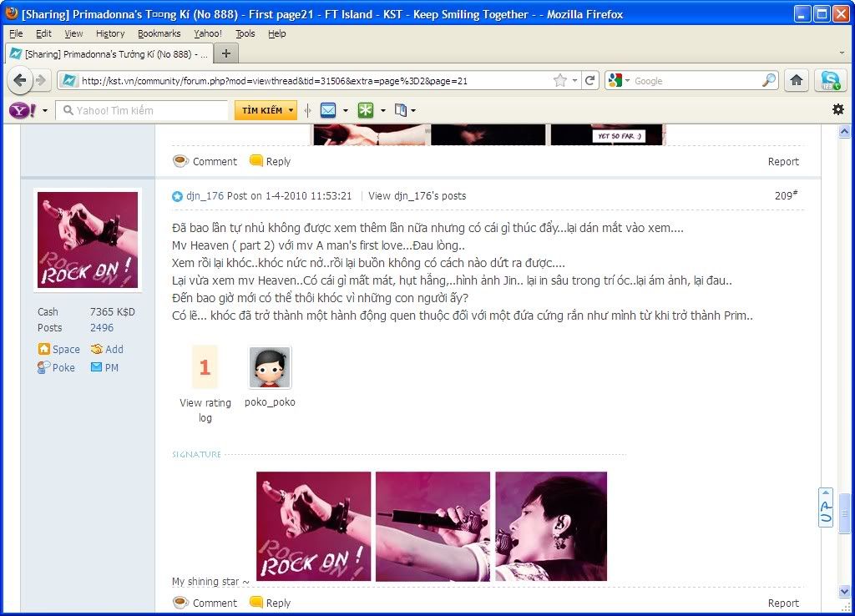855x616 pixels.
Task: Click the UP scroll-to-top button
Action: 826,507
